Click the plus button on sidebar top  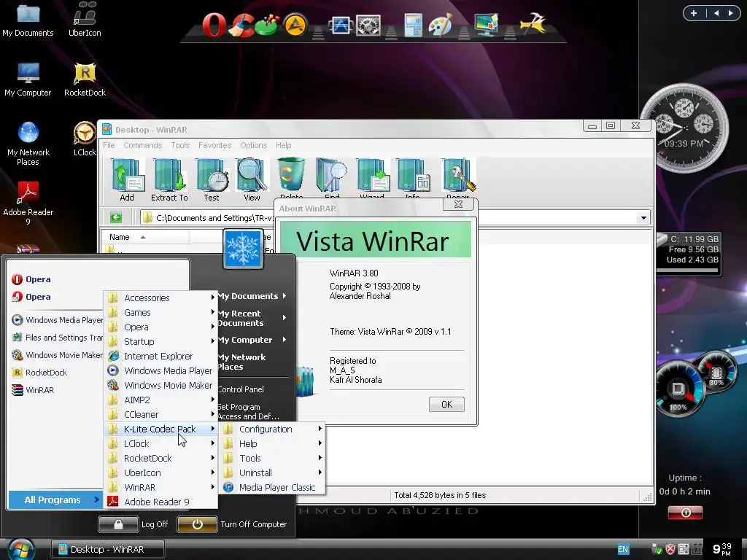point(694,13)
